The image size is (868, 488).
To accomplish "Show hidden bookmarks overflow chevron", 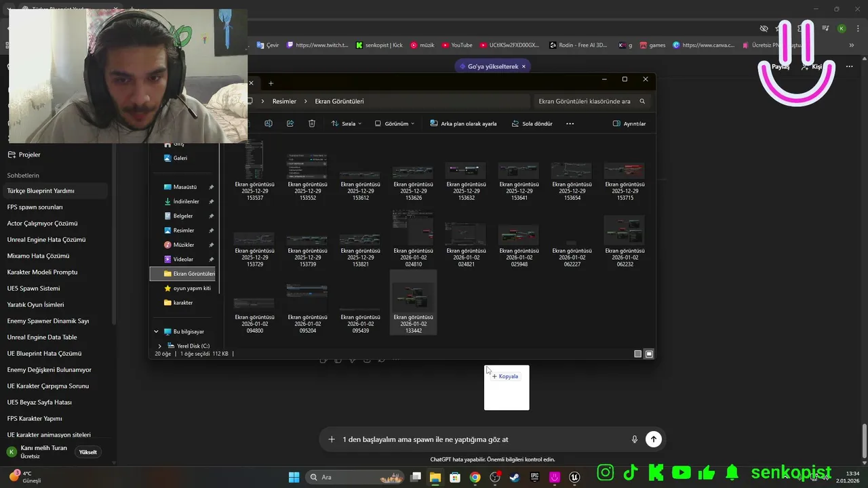I will (x=852, y=45).
